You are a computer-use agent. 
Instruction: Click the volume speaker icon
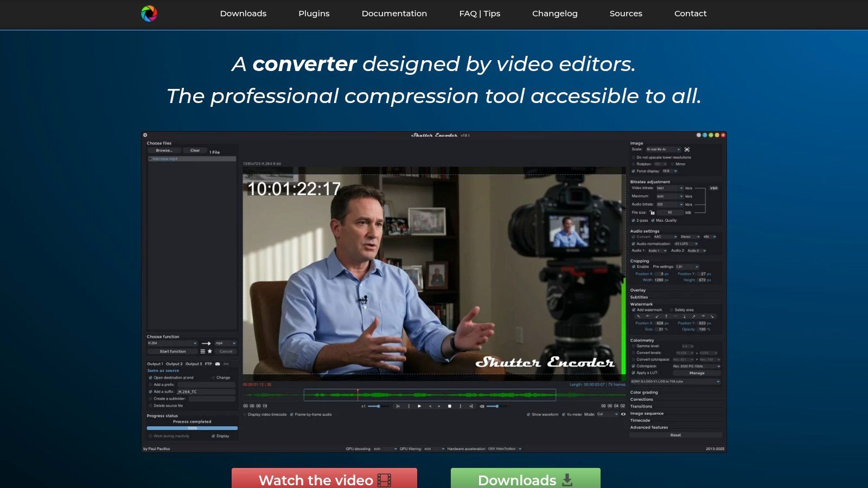coord(482,406)
